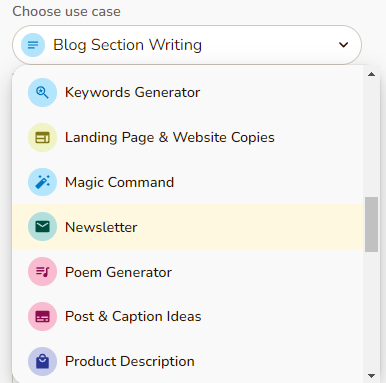Image resolution: width=386 pixels, height=383 pixels.
Task: Choose Poem Generator use case
Action: click(187, 272)
